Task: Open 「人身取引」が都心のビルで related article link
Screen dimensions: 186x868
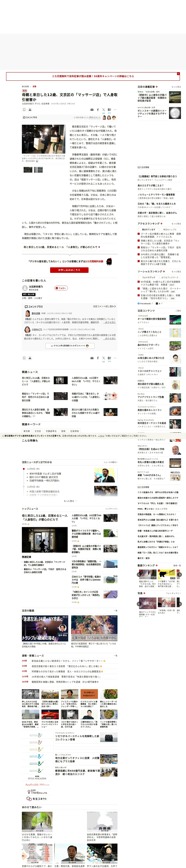Action: (x=62, y=247)
